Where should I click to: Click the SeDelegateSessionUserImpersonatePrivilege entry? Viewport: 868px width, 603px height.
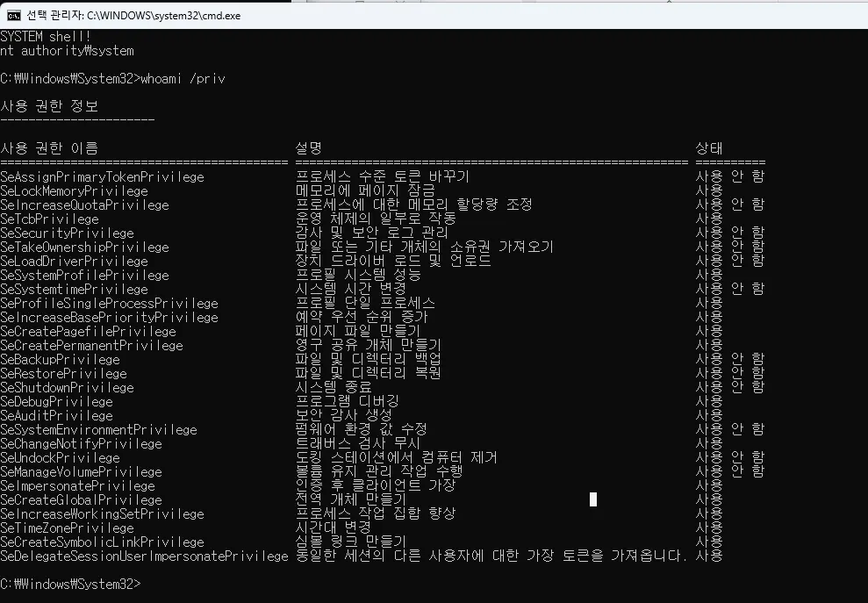tap(144, 556)
